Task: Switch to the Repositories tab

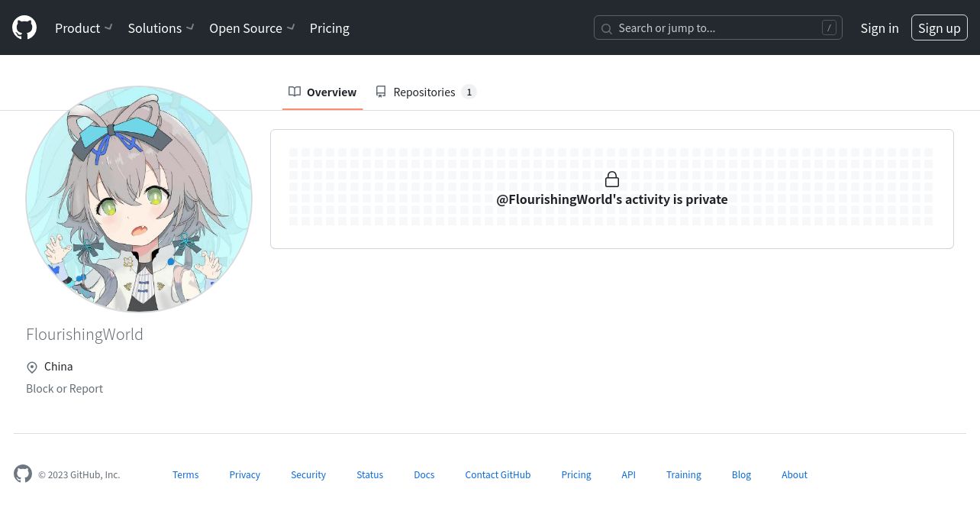Action: click(x=426, y=92)
